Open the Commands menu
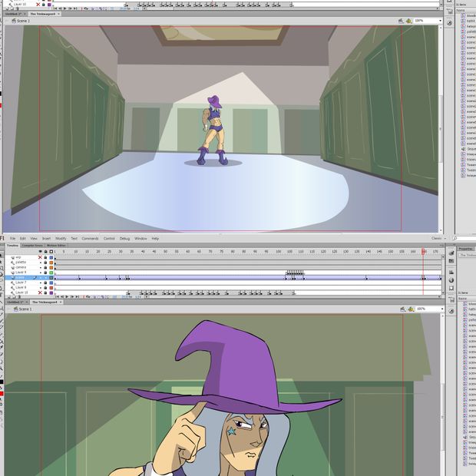The image size is (476, 476). click(90, 239)
